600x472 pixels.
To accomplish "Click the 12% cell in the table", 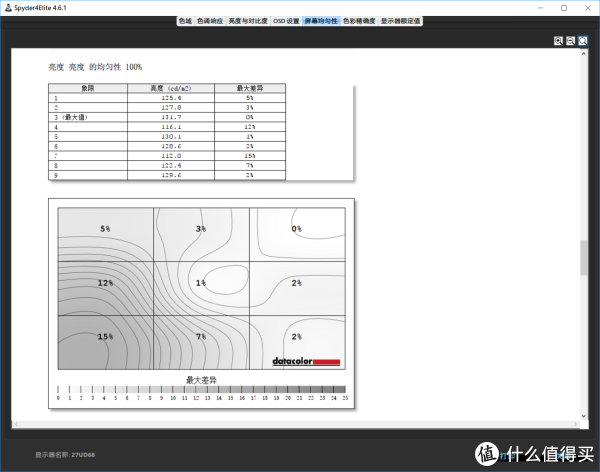I will click(x=250, y=127).
